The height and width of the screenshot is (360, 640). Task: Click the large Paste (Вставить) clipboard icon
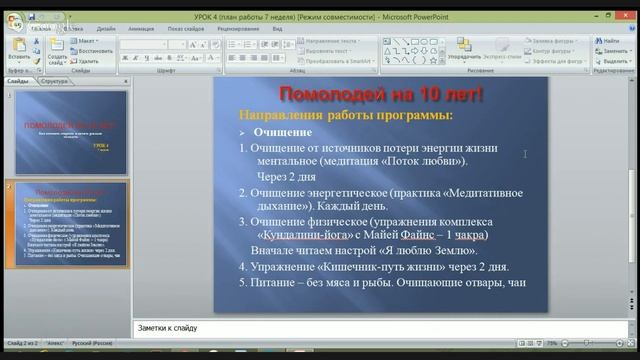click(x=19, y=44)
